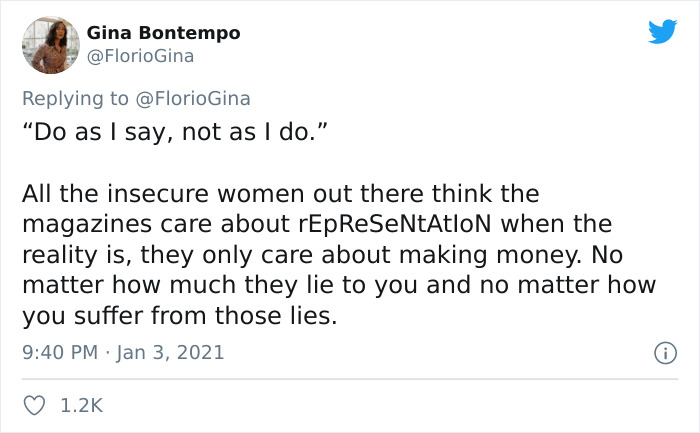Click Gina Bontempo's profile avatar

coord(49,44)
